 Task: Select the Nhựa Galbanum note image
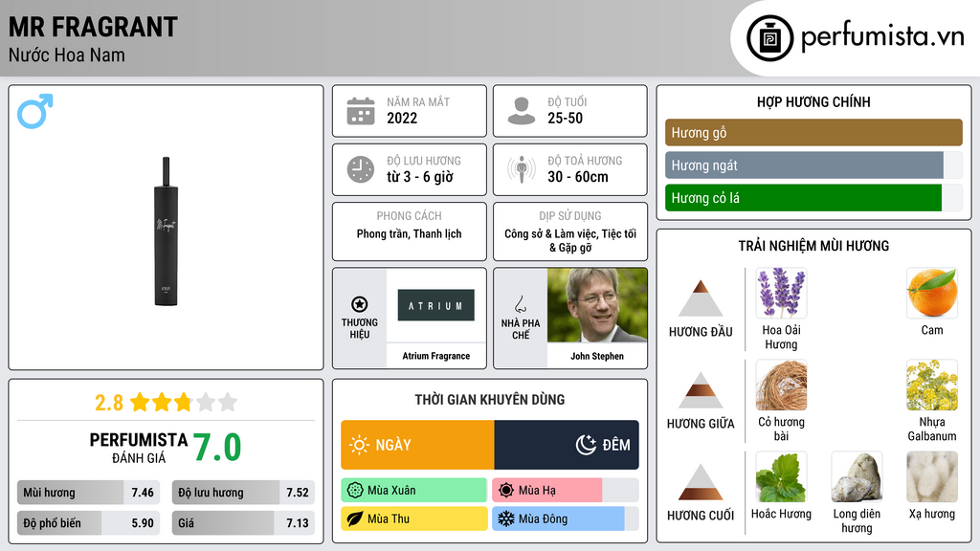click(x=932, y=385)
